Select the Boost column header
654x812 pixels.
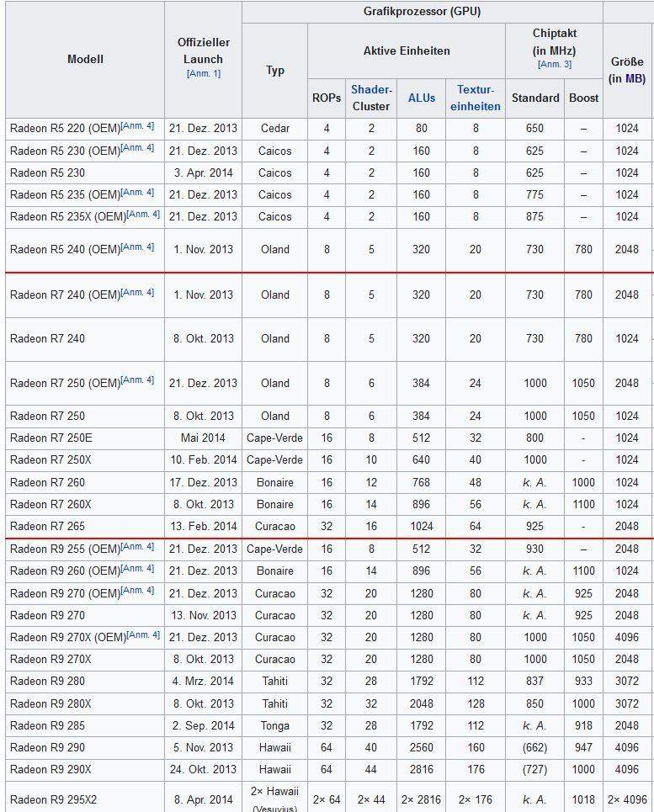tap(583, 98)
